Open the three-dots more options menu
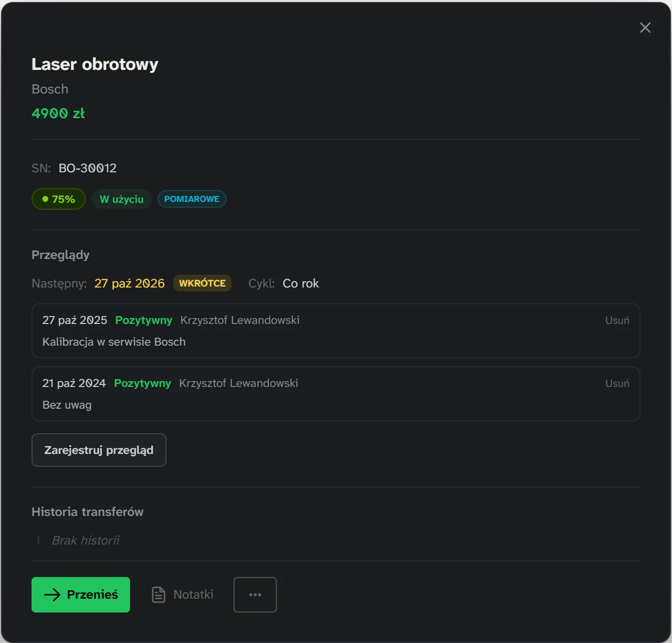672x643 pixels. [255, 595]
